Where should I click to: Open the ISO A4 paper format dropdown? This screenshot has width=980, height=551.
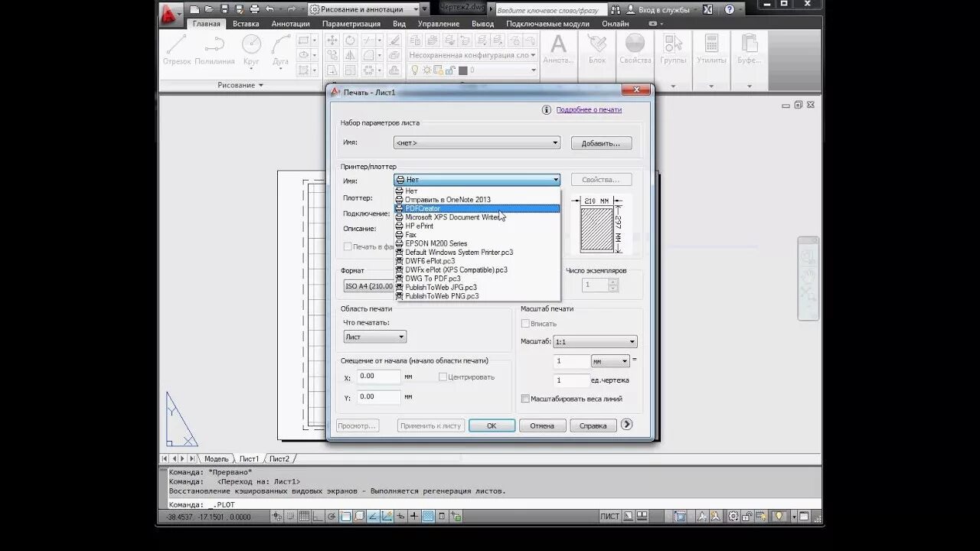click(369, 286)
